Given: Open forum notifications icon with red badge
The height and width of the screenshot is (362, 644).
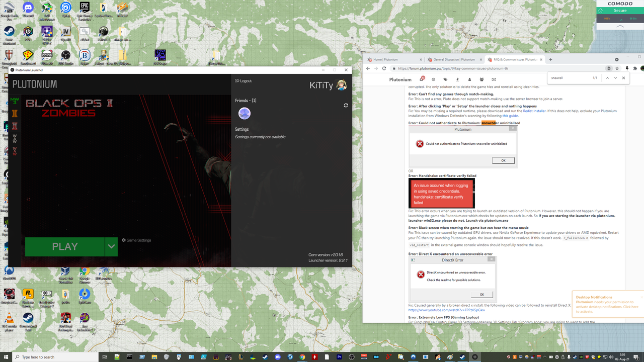Looking at the screenshot, I should 422,79.
